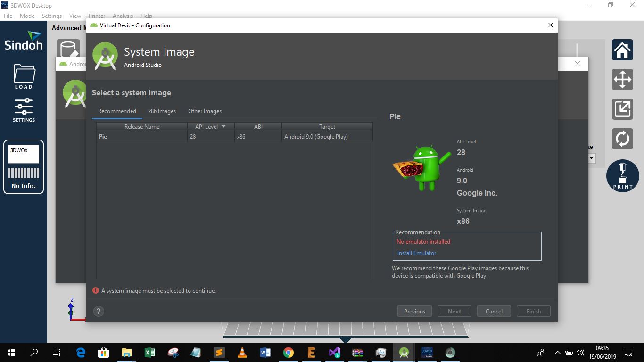Select the Rotate tool in 3DWOX
644x362 pixels.
622,139
